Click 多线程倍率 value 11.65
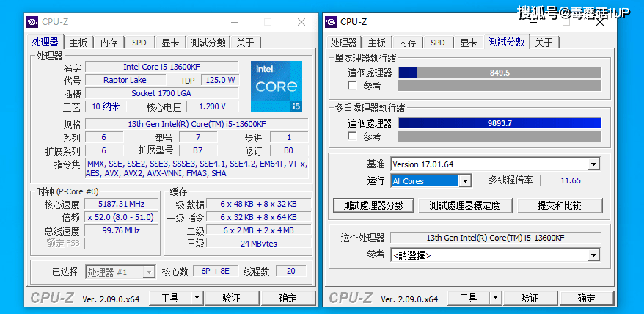644x314 pixels. click(571, 180)
